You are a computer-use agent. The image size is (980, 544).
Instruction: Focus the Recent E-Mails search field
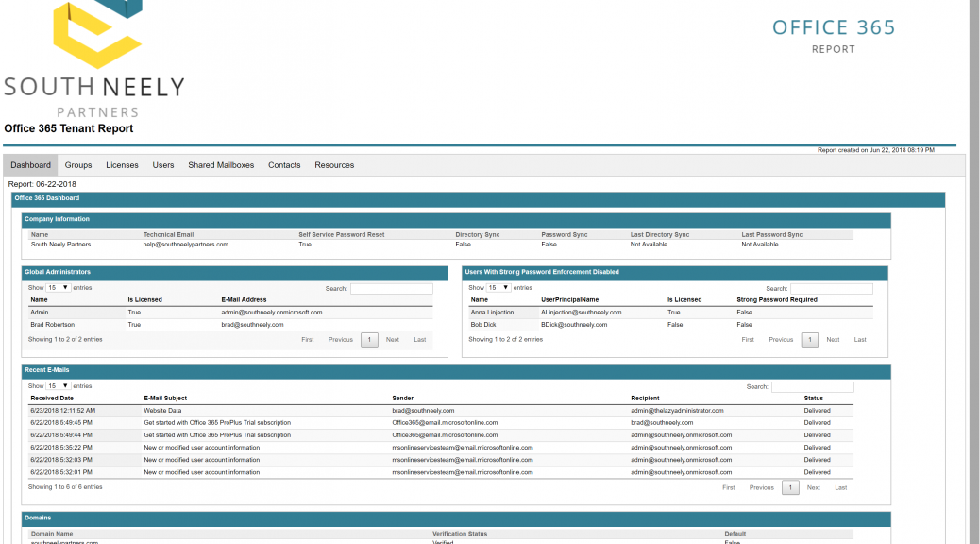click(x=813, y=387)
